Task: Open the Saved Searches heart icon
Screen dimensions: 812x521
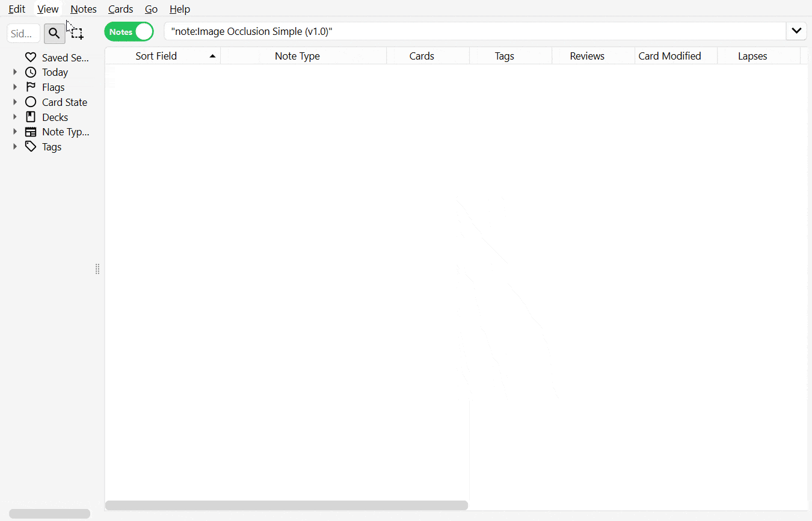Action: point(30,57)
